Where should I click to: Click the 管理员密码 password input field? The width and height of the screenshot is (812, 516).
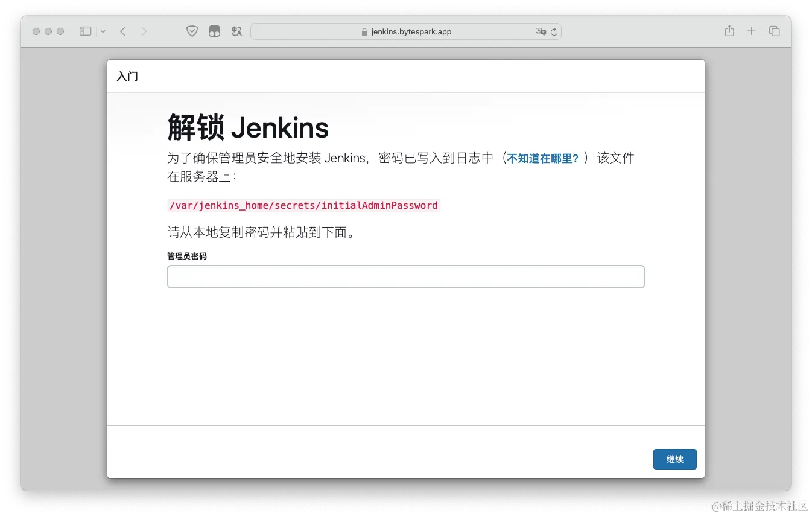coord(405,276)
